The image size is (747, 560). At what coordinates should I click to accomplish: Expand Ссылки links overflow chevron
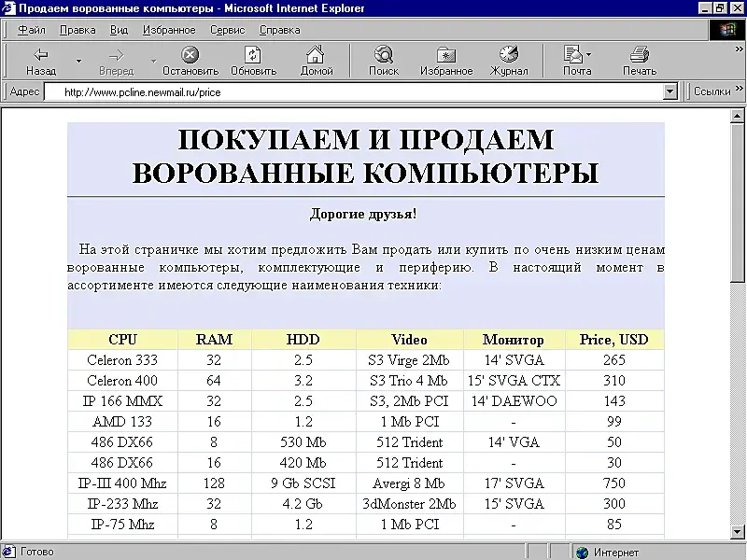(739, 88)
